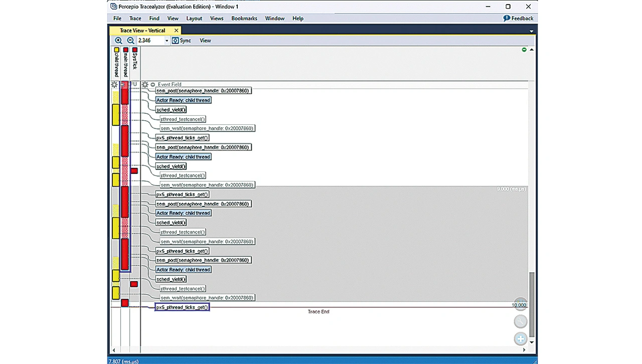The image size is (642, 364).
Task: Open the zoom level dropdown arrow
Action: [167, 41]
